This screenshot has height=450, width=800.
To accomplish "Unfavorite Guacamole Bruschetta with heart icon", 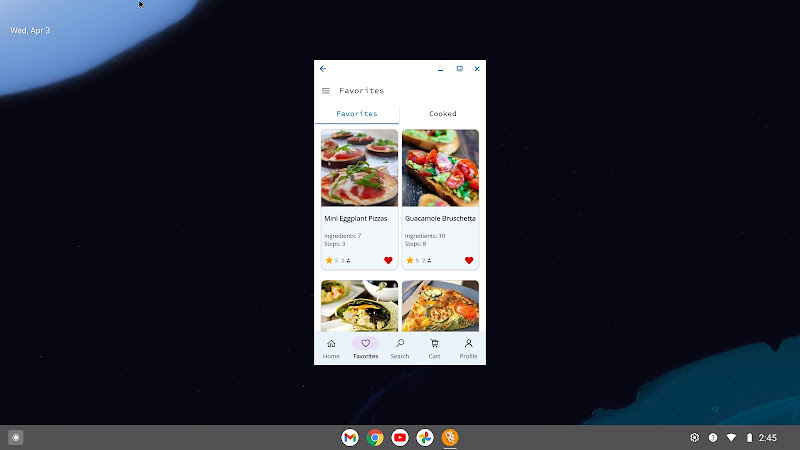I will click(x=469, y=260).
